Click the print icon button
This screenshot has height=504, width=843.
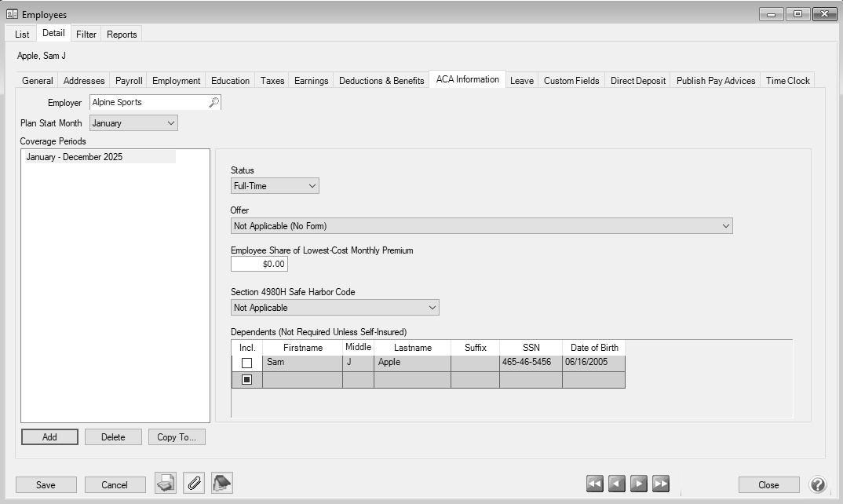[166, 483]
